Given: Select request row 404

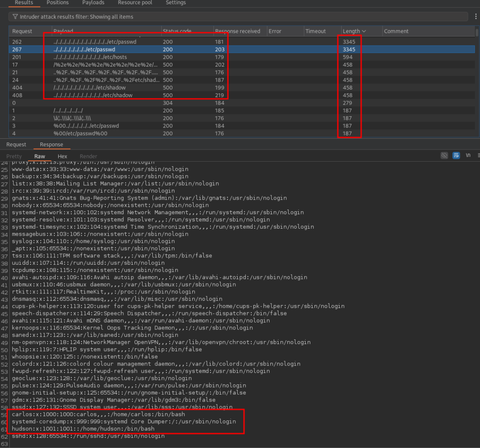Looking at the screenshot, I should [242, 88].
